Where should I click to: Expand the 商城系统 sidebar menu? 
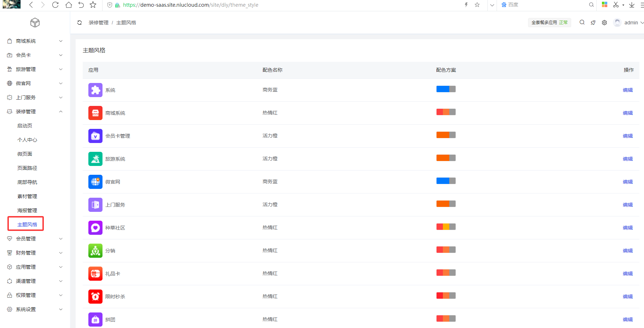(35, 41)
